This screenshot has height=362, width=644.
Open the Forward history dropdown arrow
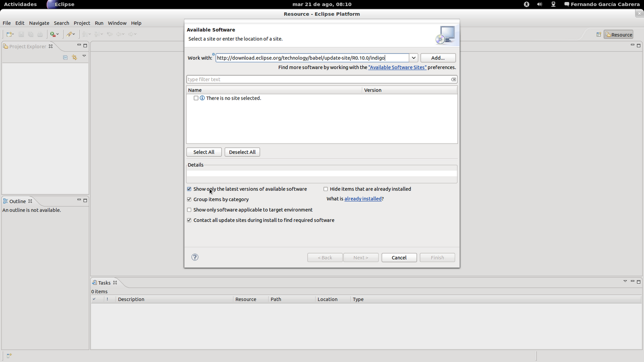click(135, 34)
